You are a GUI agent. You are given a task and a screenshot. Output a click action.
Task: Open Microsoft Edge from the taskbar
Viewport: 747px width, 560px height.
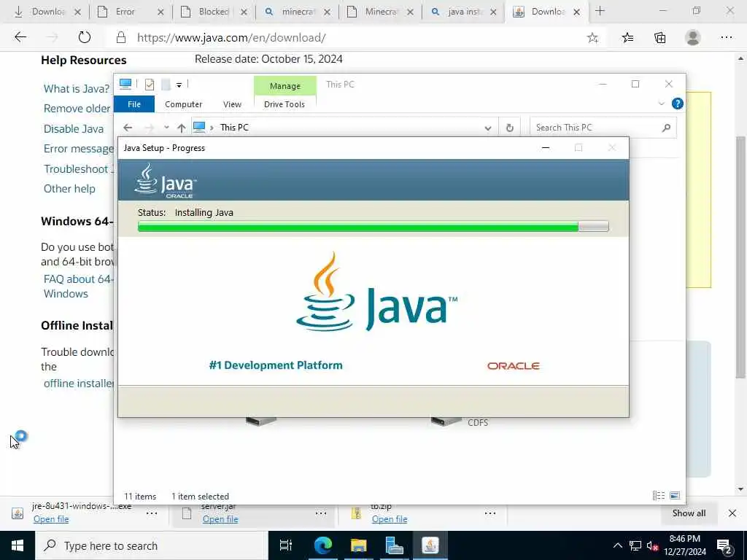point(322,545)
